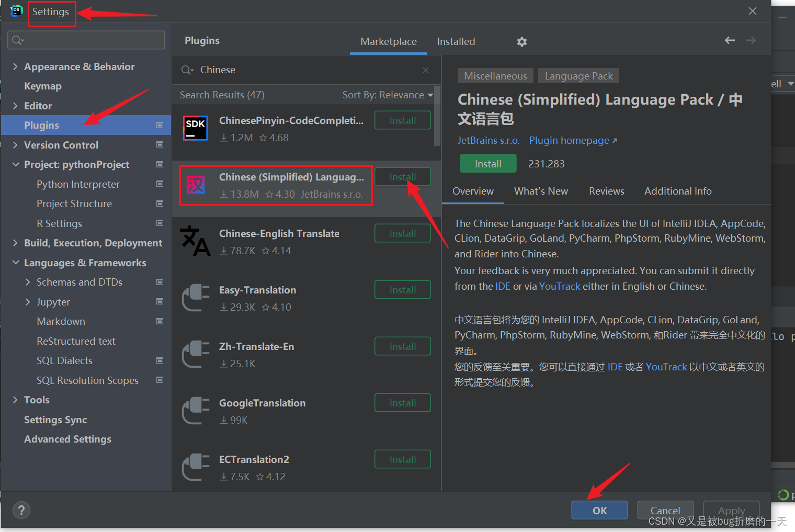Viewport: 795px width, 532px height.
Task: Collapse Languages & Frameworks node
Action: point(15,263)
